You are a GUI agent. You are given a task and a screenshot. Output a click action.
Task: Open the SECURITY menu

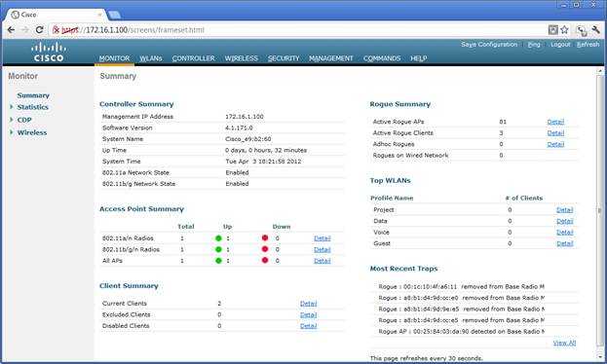click(x=284, y=58)
